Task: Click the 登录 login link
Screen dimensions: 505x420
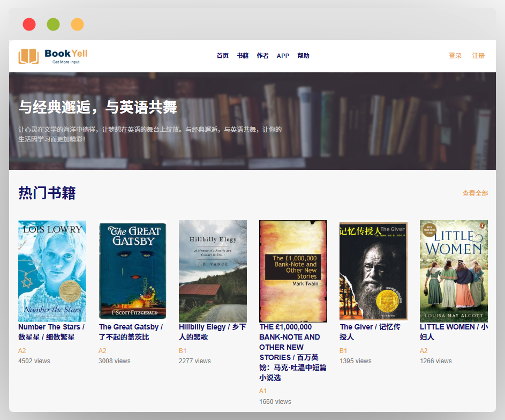Action: pos(455,56)
